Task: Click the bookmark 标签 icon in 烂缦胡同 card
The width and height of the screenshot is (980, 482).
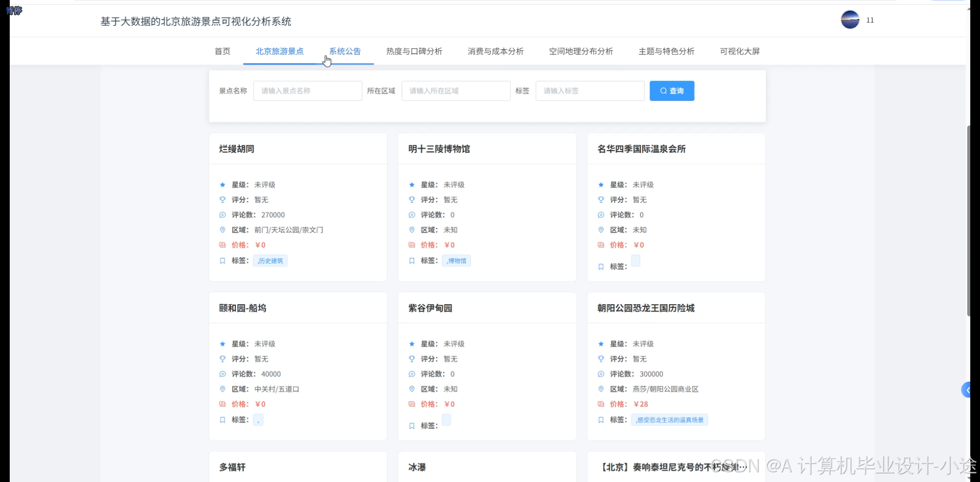Action: [x=222, y=261]
